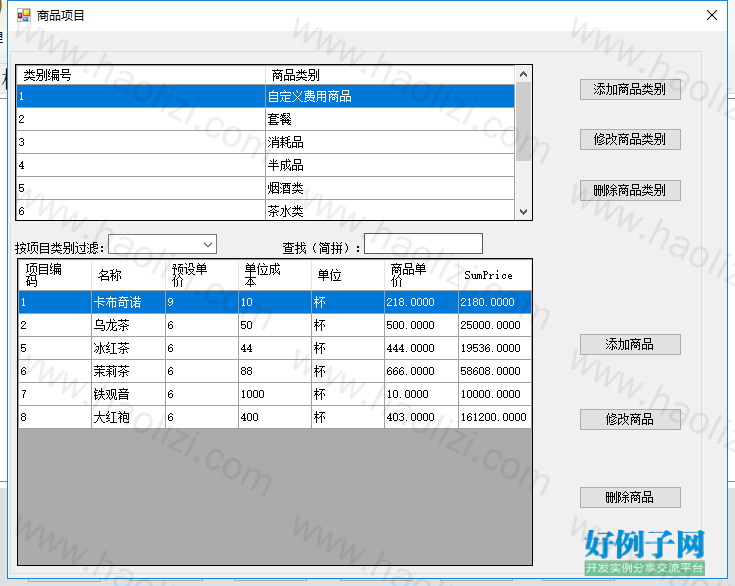Select product 大红袍
Screen dimensions: 735x586
(275, 417)
